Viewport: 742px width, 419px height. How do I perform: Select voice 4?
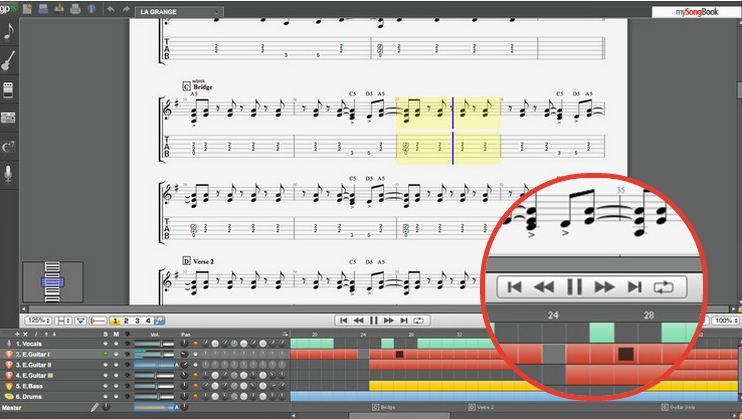148,321
